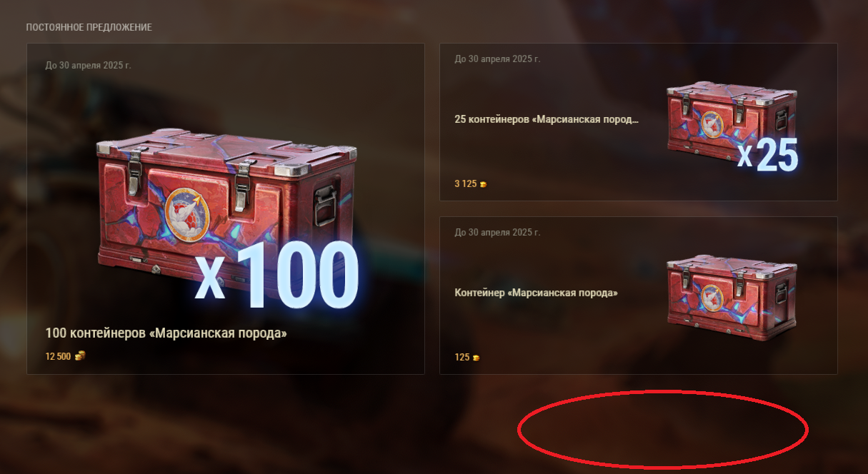Click the 3 125 gold price

(466, 184)
